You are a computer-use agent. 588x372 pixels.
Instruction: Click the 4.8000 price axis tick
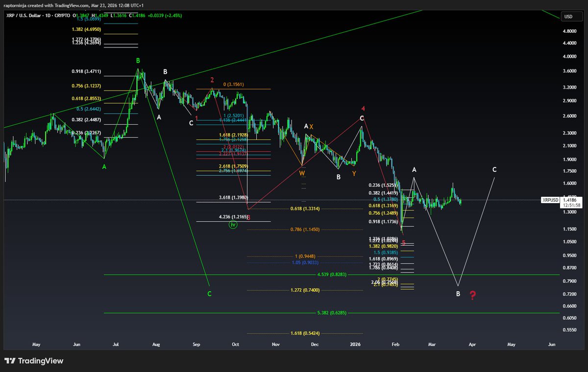point(570,31)
